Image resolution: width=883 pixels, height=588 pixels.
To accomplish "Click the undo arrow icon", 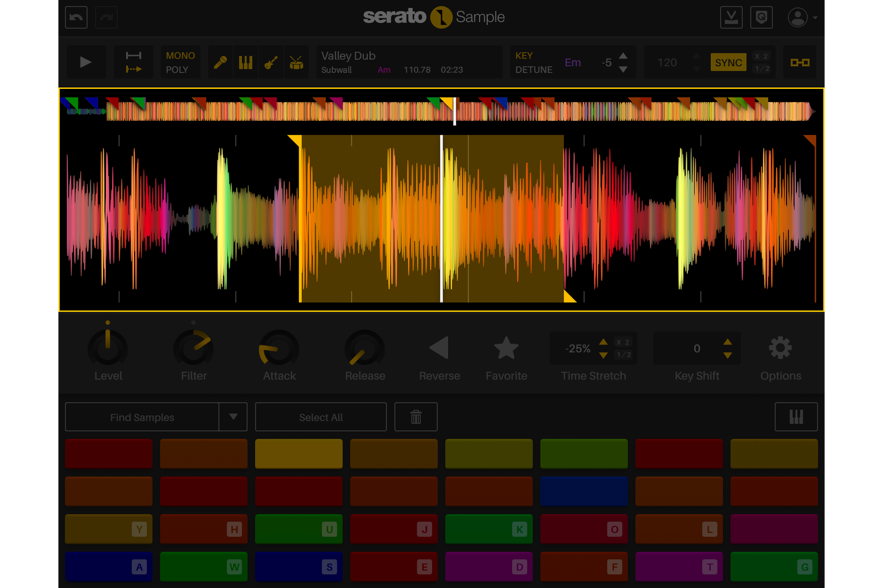I will (x=76, y=17).
